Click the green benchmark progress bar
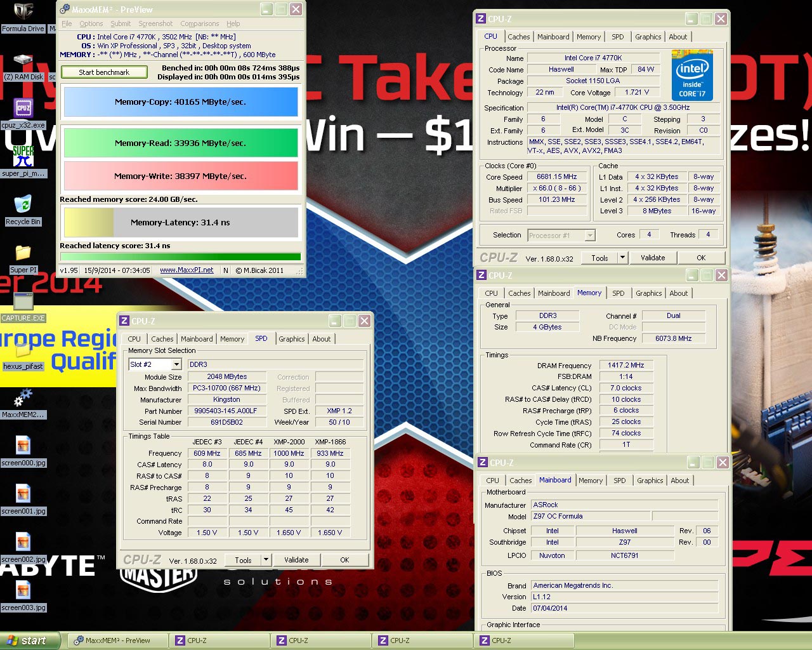The image size is (812, 650). tap(181, 256)
